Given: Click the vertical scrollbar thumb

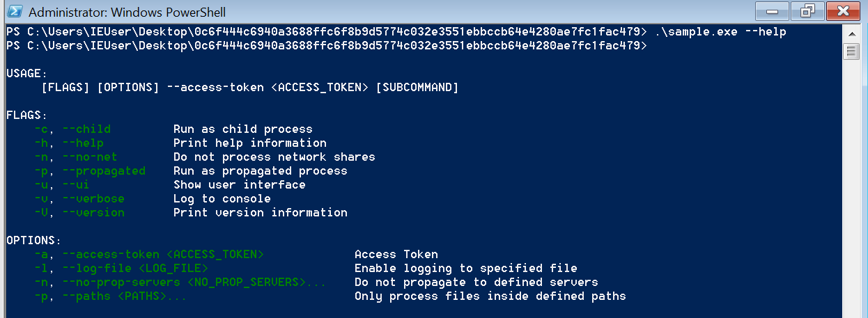Looking at the screenshot, I should pos(851,51).
